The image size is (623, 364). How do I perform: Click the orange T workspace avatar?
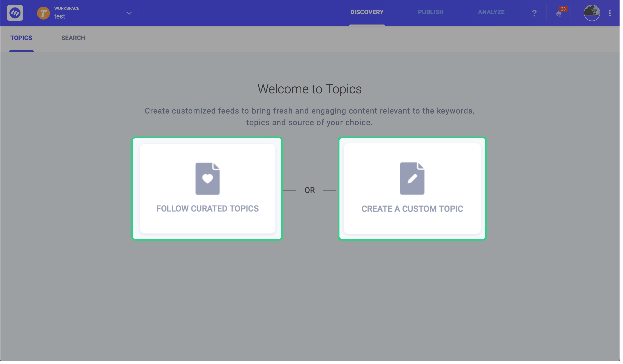[x=43, y=13]
